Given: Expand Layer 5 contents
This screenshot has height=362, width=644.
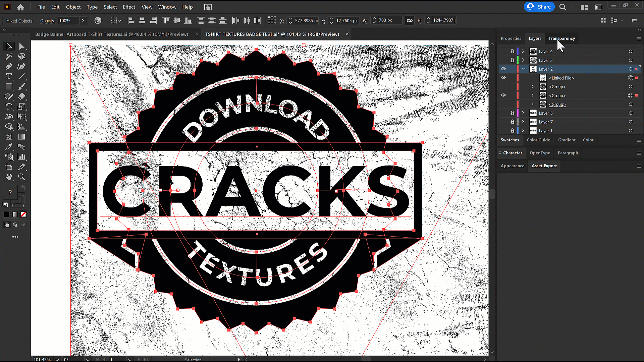Looking at the screenshot, I should (x=523, y=113).
